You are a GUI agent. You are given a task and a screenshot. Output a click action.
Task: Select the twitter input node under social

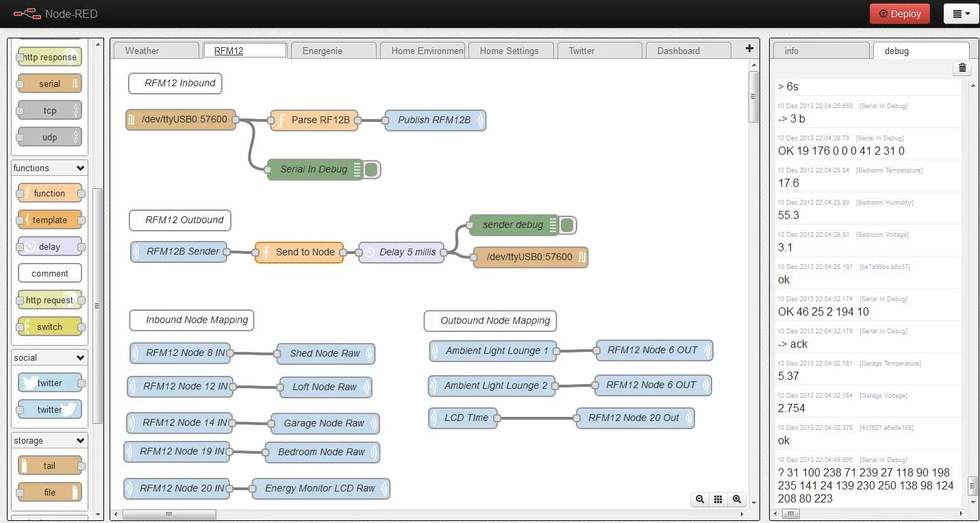[x=51, y=382]
